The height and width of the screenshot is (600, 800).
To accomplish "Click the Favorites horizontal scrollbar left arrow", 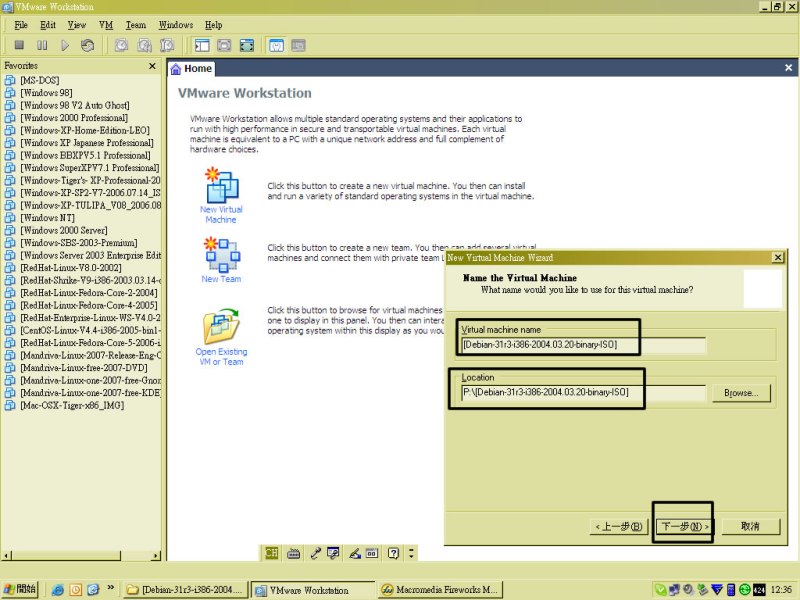I will coord(7,556).
